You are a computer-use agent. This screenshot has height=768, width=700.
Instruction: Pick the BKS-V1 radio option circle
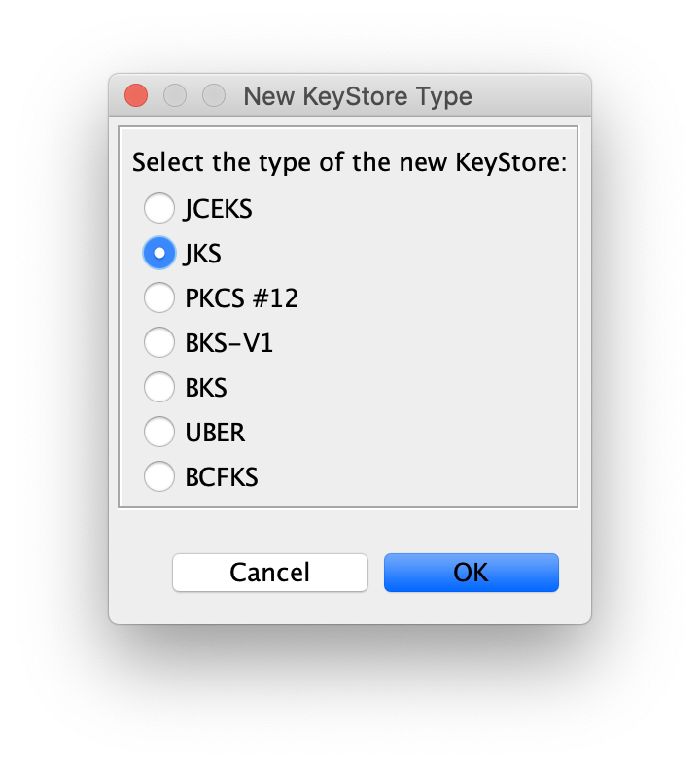[x=159, y=342]
